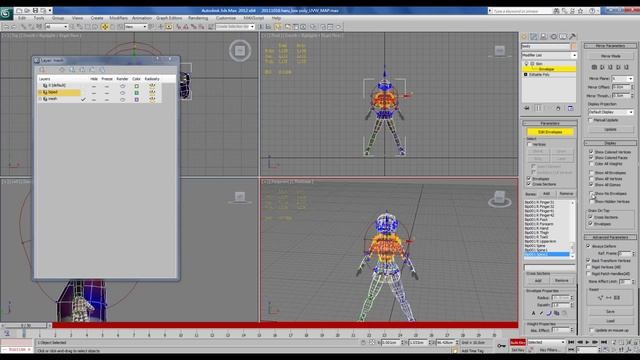Click first Mirror Paste icon under Mirror Mode
Screen dimensions: 640x360
coord(594,67)
